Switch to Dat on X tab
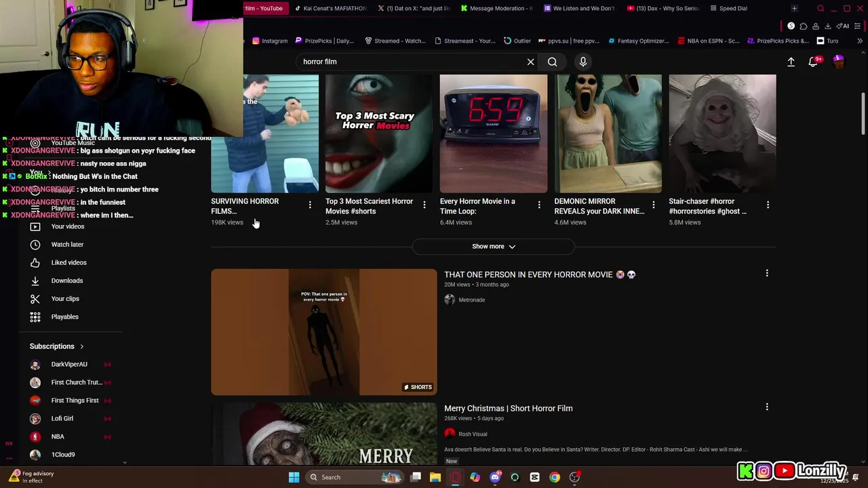Image resolution: width=868 pixels, height=488 pixels. pos(416,8)
